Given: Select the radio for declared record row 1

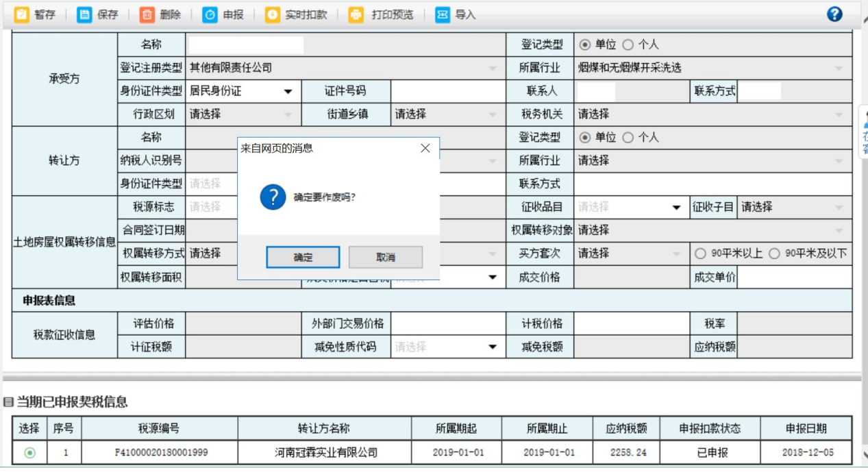Looking at the screenshot, I should [x=30, y=452].
